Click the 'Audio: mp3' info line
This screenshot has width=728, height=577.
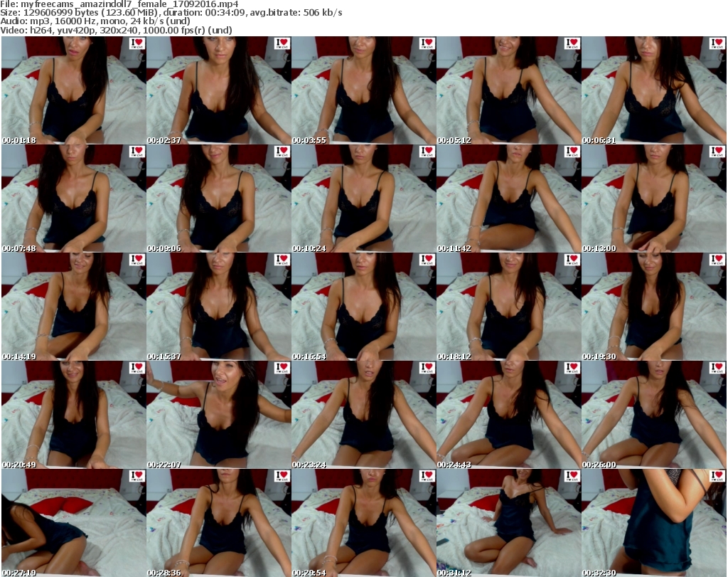95,21
